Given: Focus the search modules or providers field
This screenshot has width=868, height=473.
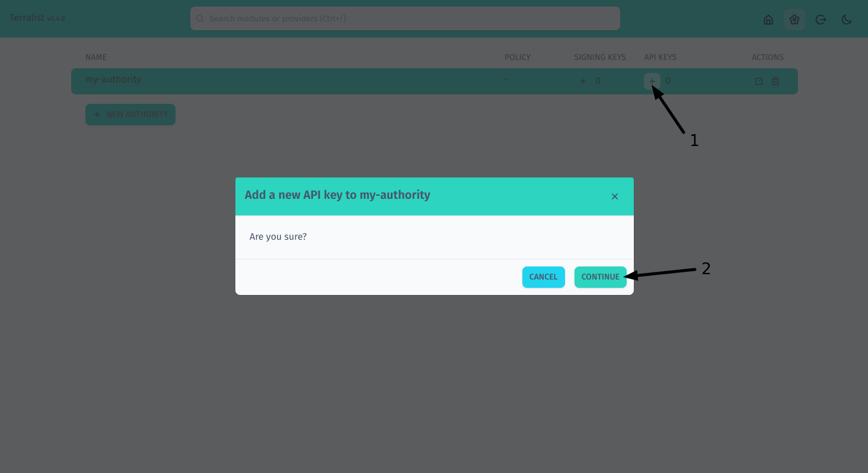Looking at the screenshot, I should point(405,18).
